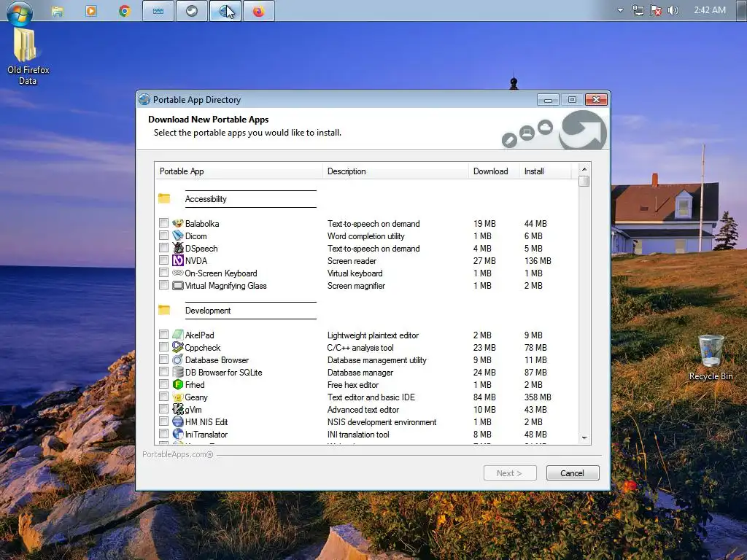The width and height of the screenshot is (747, 560).
Task: Click the Cppcheck app icon
Action: [x=178, y=347]
